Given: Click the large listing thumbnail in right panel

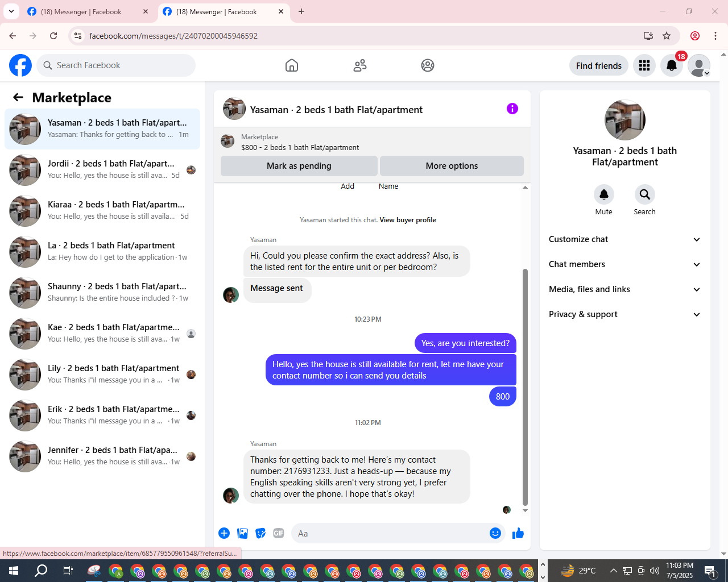Looking at the screenshot, I should pos(625,120).
